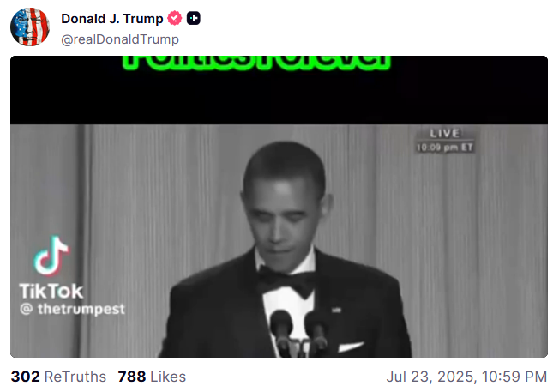Open the Donald J. Trump display name

pos(112,19)
